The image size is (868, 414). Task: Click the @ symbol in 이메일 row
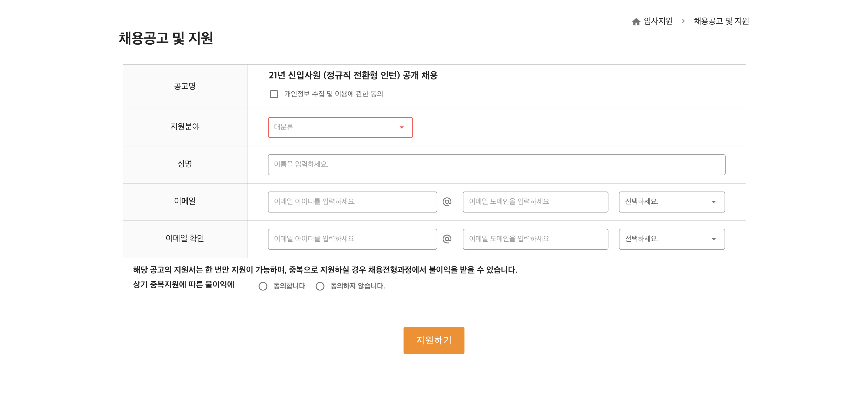point(447,201)
